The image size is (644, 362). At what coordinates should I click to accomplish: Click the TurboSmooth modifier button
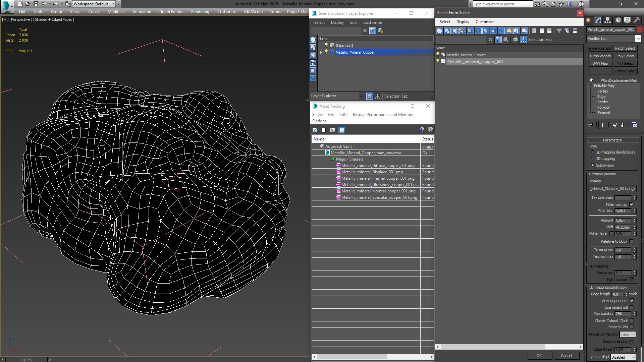(x=600, y=56)
